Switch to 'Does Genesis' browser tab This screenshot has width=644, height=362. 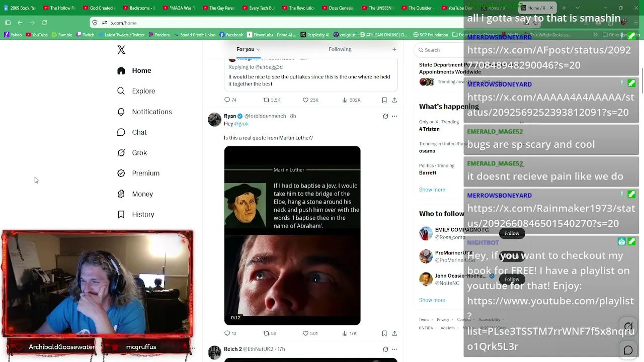tap(337, 8)
